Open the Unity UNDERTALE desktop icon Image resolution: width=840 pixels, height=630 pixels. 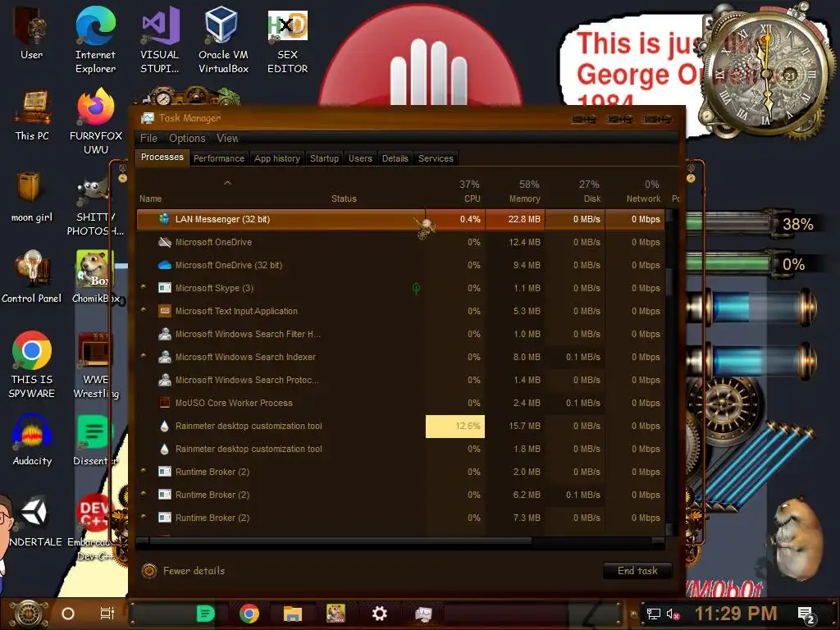[x=33, y=521]
